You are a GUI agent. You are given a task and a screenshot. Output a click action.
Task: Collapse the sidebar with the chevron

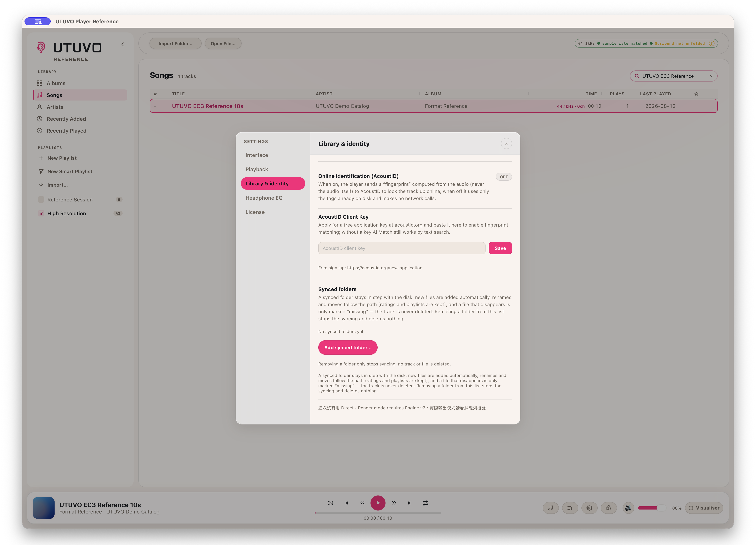(123, 44)
